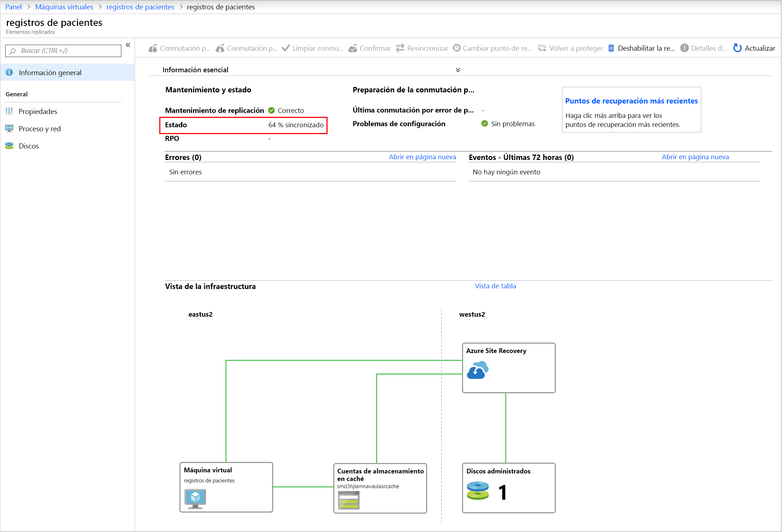The height and width of the screenshot is (532, 782).
Task: Click the '64 % sincronizado' status value
Action: click(x=296, y=125)
